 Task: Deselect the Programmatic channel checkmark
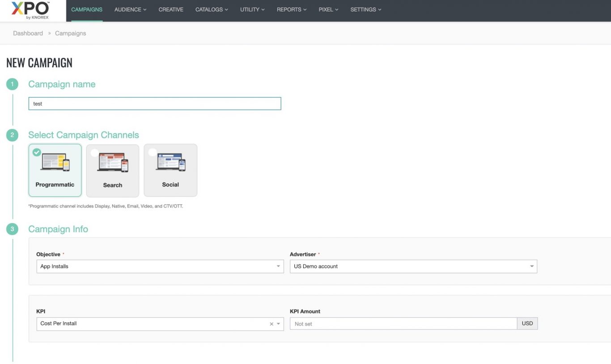[x=36, y=152]
